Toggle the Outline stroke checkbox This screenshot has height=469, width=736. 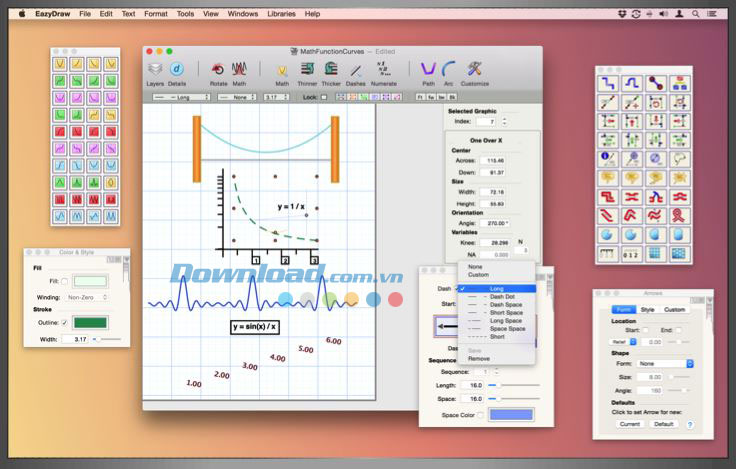tap(66, 322)
